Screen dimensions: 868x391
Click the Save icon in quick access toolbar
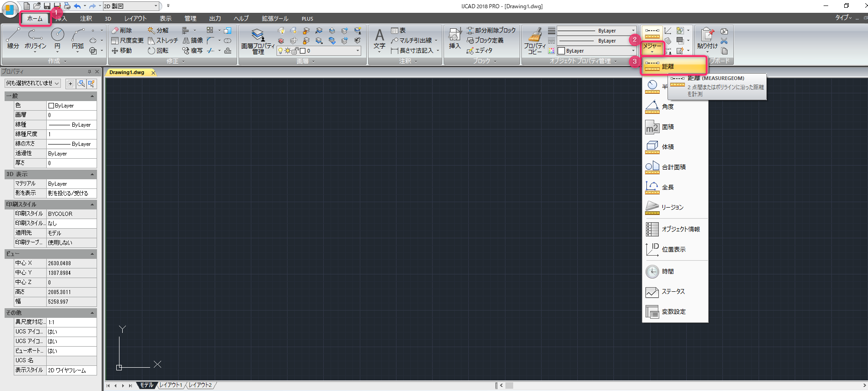(47, 6)
